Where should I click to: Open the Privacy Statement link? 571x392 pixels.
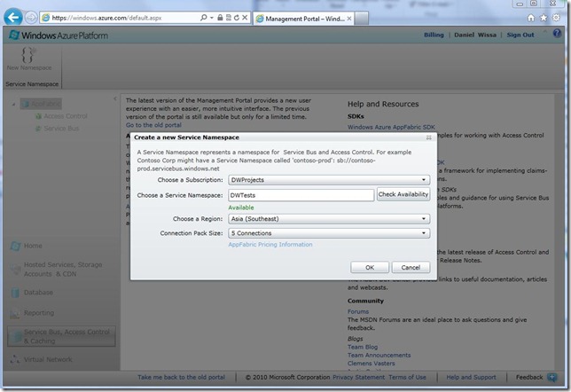358,377
